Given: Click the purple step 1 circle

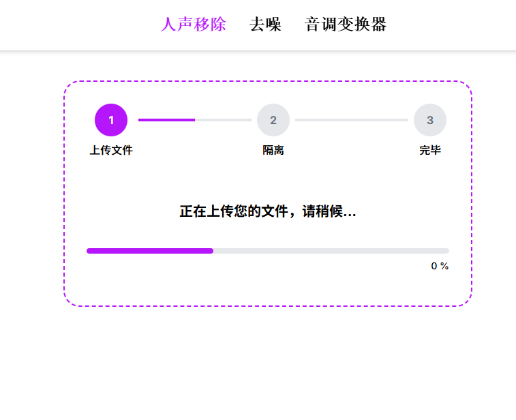Looking at the screenshot, I should [x=111, y=120].
